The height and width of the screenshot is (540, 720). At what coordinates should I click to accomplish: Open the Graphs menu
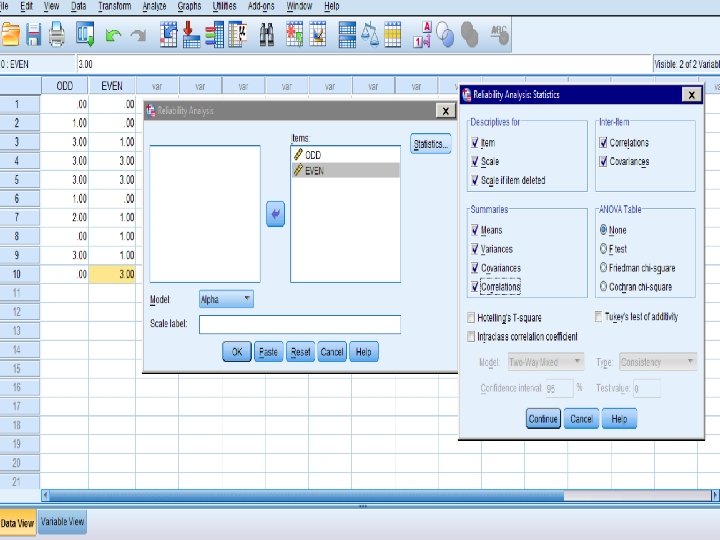189,6
